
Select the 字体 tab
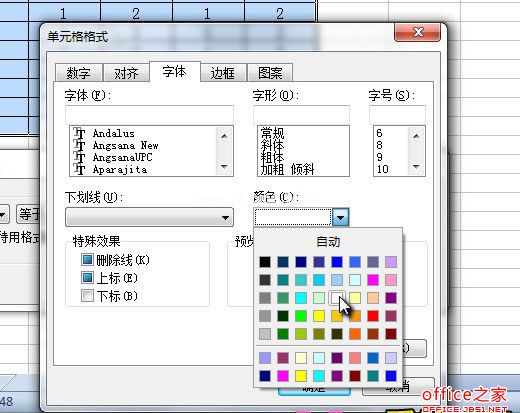click(175, 71)
